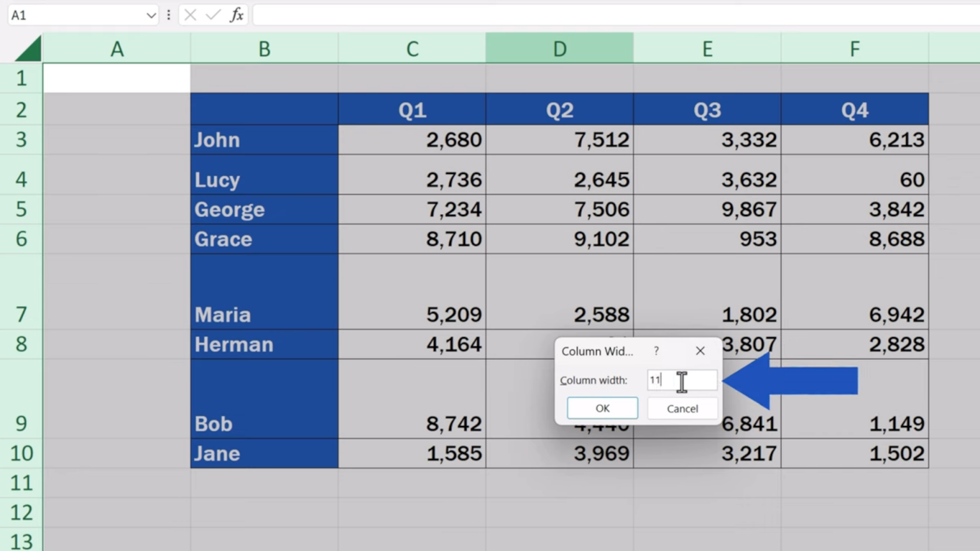Viewport: 980px width, 551px height.
Task: Open the vertical ellipsis menu next to Name Box
Action: click(x=168, y=15)
